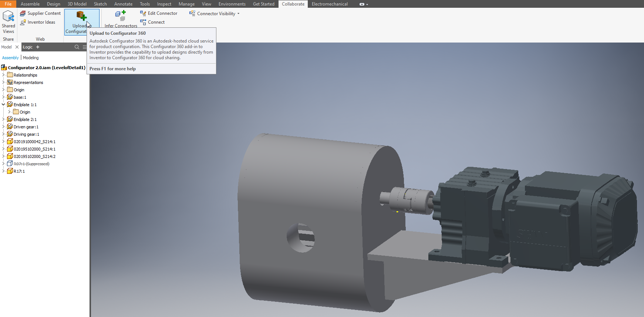Expand the 020195102000_S214:1 node

[3, 149]
